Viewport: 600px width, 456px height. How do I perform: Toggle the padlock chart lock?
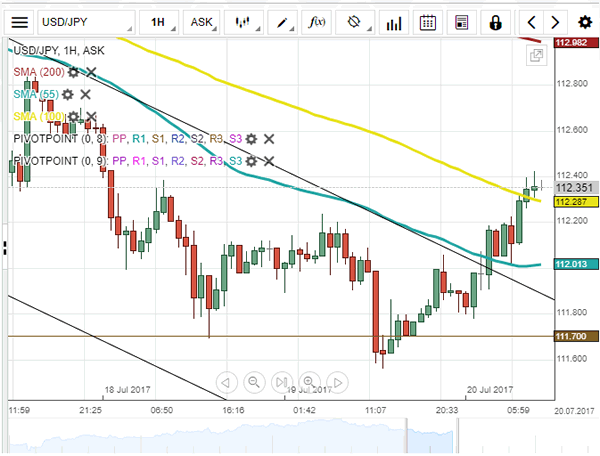[x=496, y=23]
